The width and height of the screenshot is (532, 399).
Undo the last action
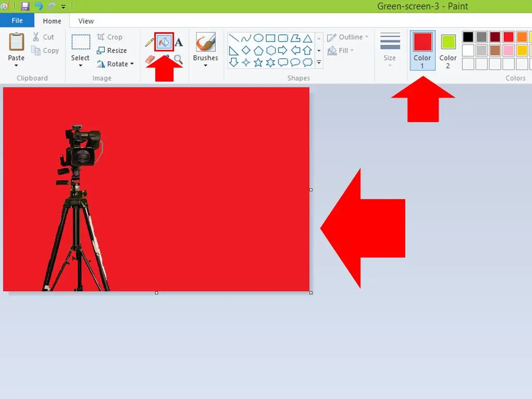[x=38, y=6]
